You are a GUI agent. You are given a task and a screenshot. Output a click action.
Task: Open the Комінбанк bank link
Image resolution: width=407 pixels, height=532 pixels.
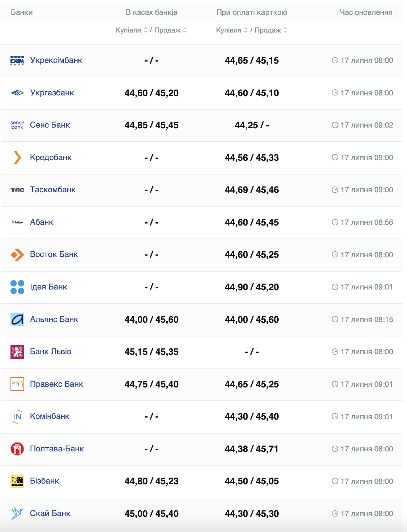[50, 416]
